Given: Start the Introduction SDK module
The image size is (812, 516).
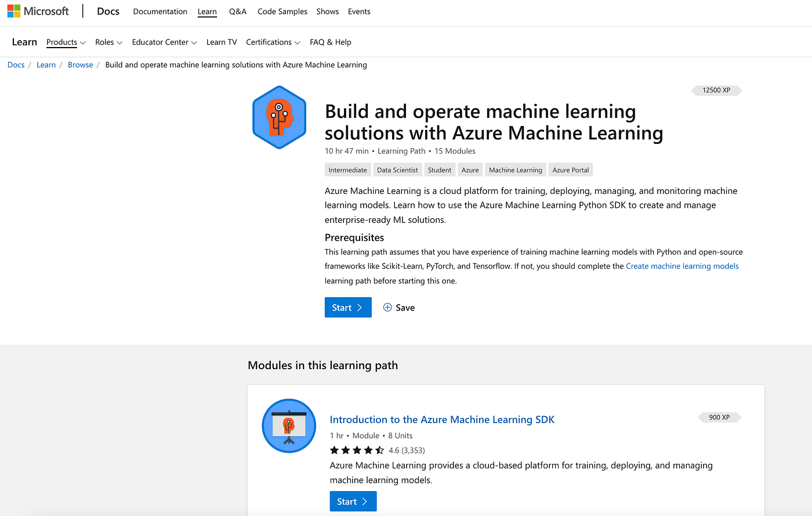Looking at the screenshot, I should pos(353,501).
